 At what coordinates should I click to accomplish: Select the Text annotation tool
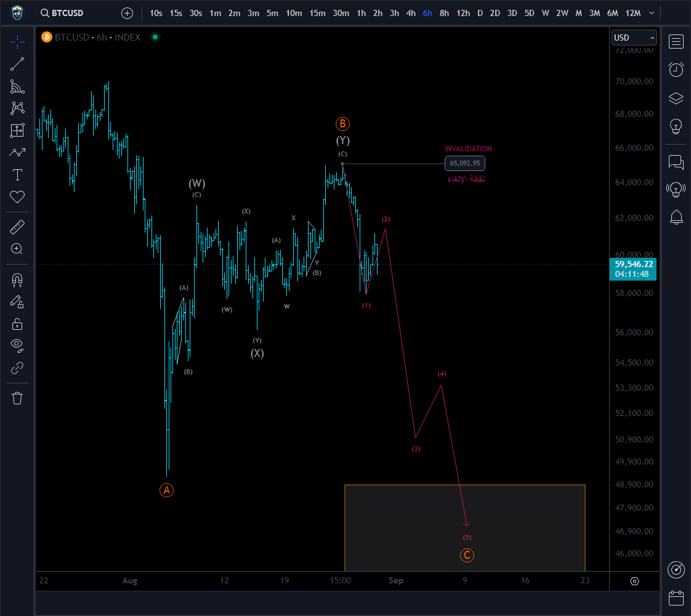click(17, 175)
